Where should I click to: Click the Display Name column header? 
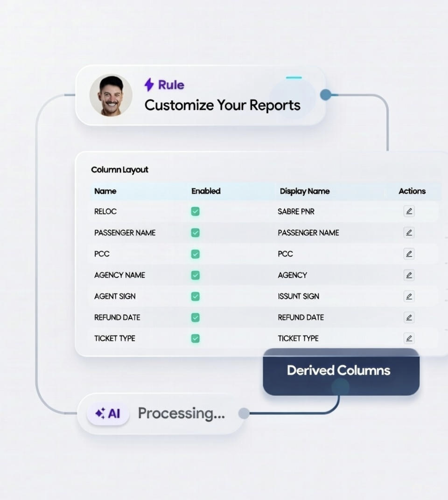tap(304, 191)
